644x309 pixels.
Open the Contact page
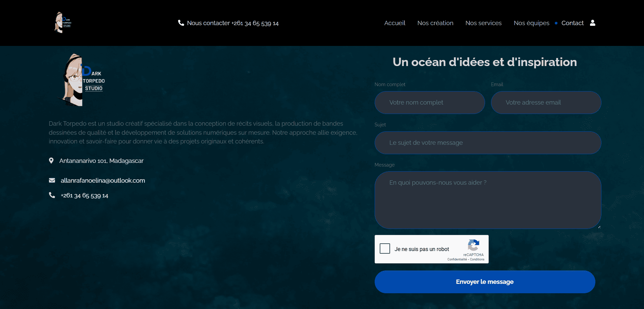[572, 23]
